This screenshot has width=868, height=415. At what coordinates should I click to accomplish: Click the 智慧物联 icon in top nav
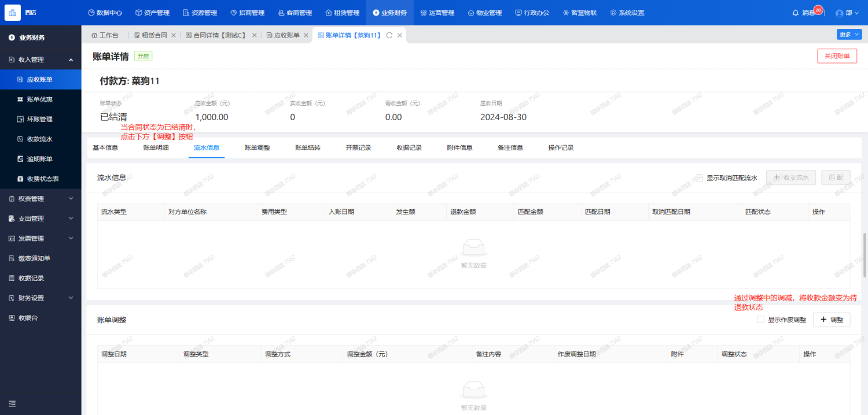(566, 13)
